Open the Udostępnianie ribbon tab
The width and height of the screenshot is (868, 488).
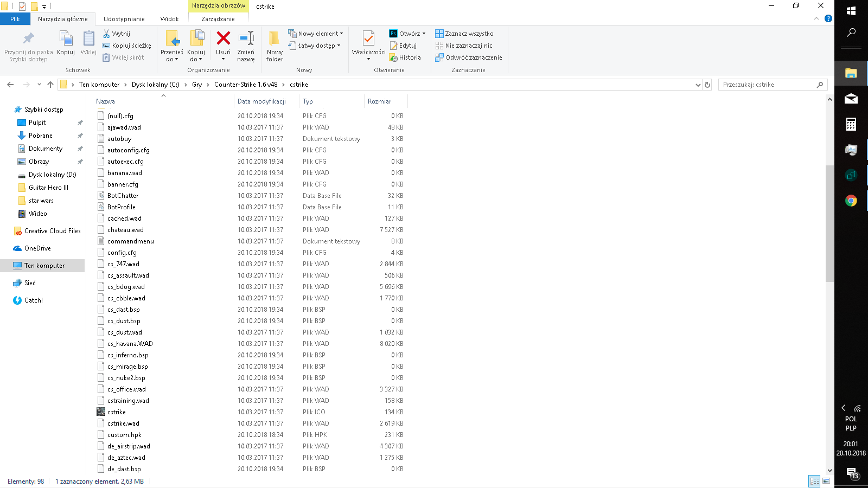[x=124, y=19]
